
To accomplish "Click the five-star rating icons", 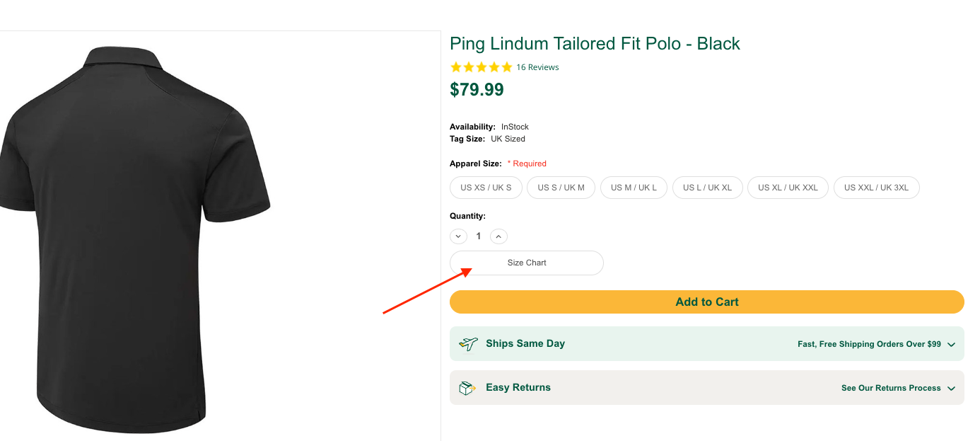I will point(481,67).
